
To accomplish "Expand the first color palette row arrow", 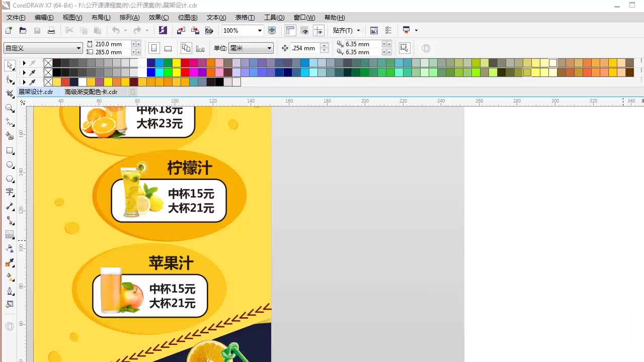I will tap(24, 63).
